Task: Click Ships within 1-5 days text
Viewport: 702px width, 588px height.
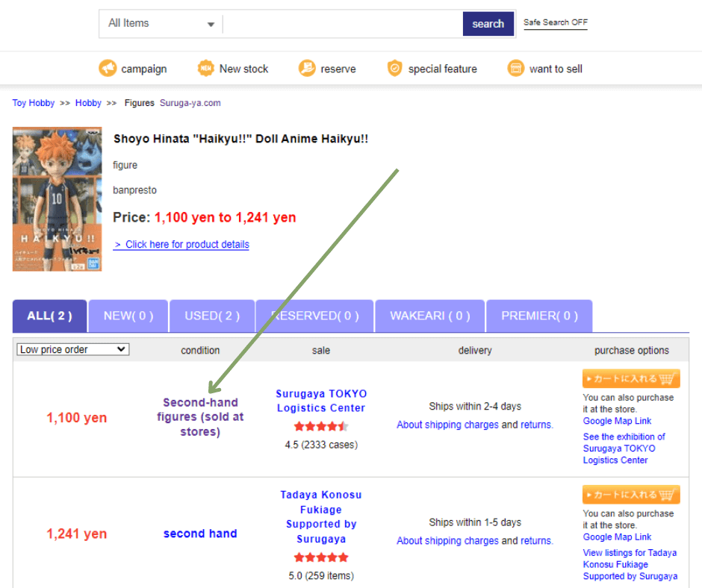Action: tap(475, 522)
